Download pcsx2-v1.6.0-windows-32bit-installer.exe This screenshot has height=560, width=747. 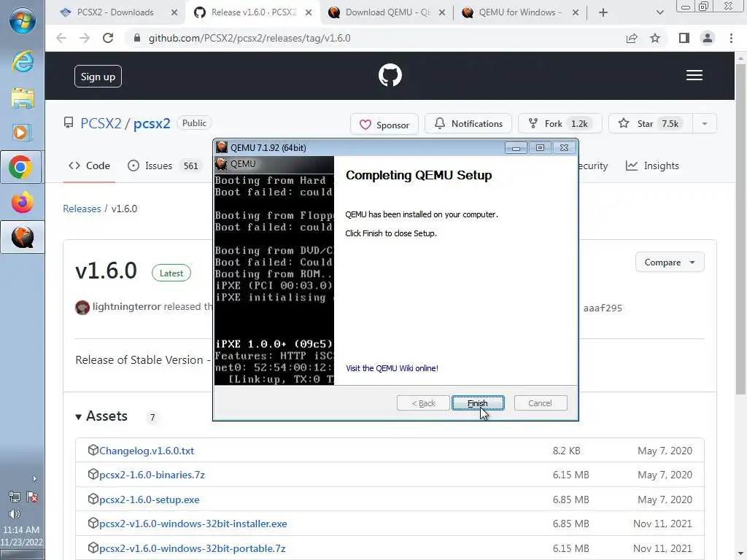(193, 524)
